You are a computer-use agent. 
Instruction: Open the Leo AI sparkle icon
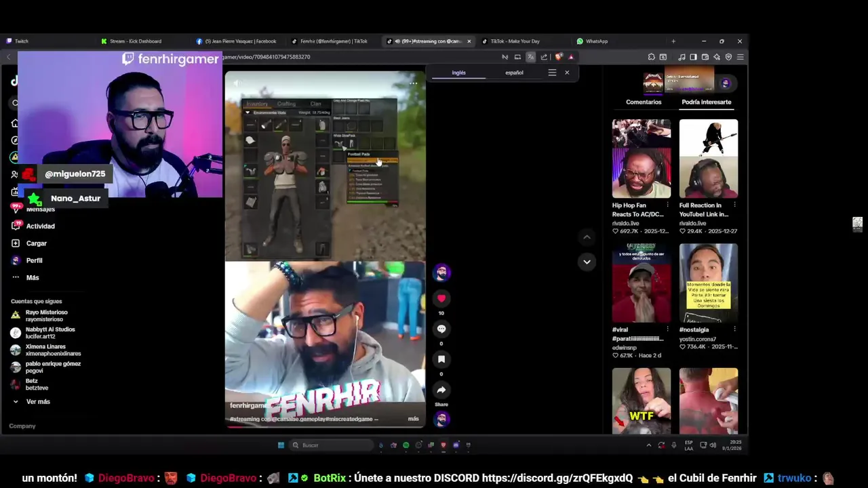[x=717, y=57]
